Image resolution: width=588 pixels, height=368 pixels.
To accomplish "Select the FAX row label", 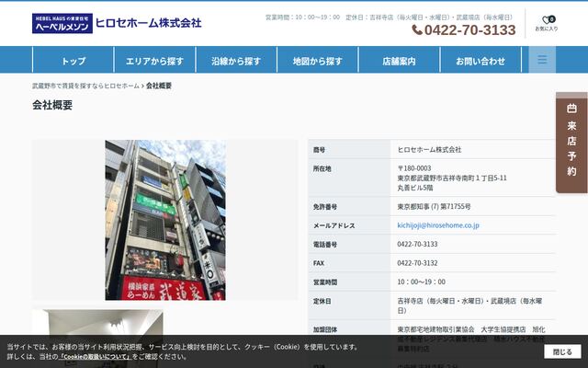I will [x=319, y=263].
